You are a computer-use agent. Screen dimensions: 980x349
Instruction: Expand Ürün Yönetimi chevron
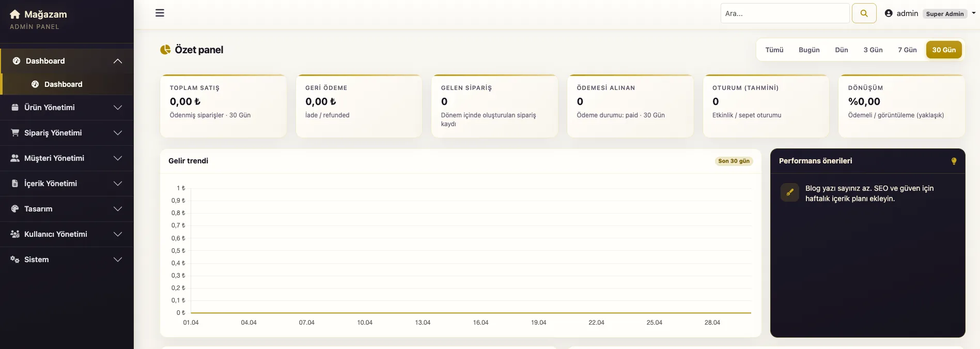click(118, 108)
